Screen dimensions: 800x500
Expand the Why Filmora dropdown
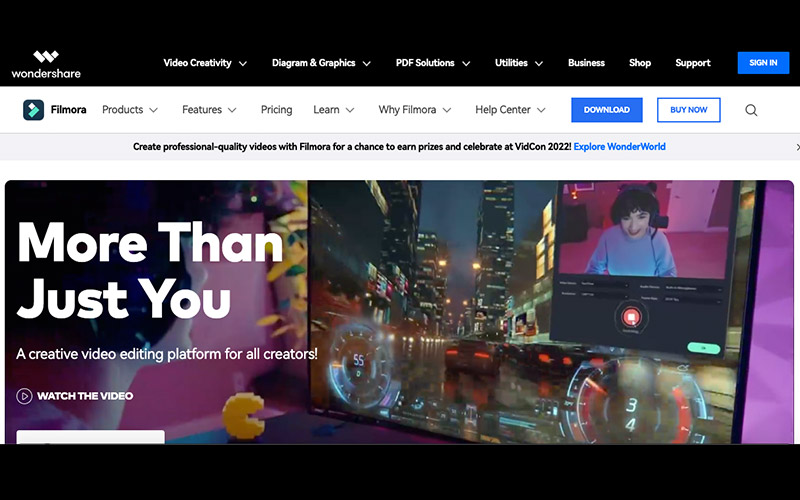[415, 110]
